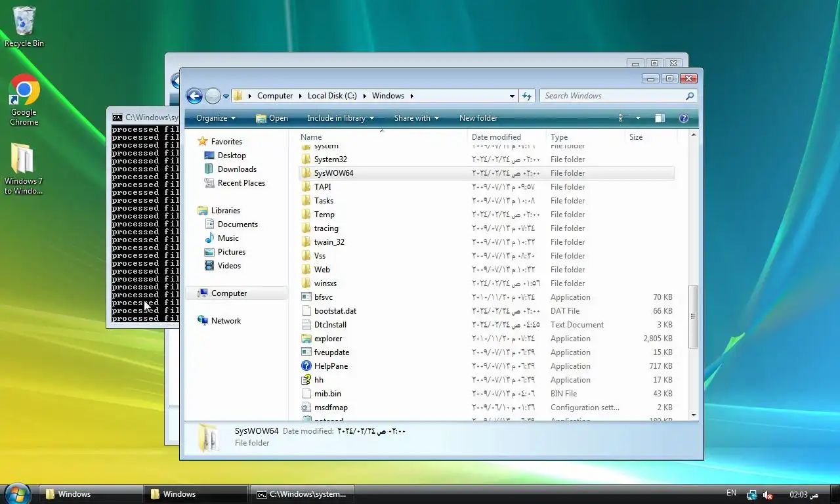
Task: Launch Google Chrome from desktop
Action: (x=24, y=100)
